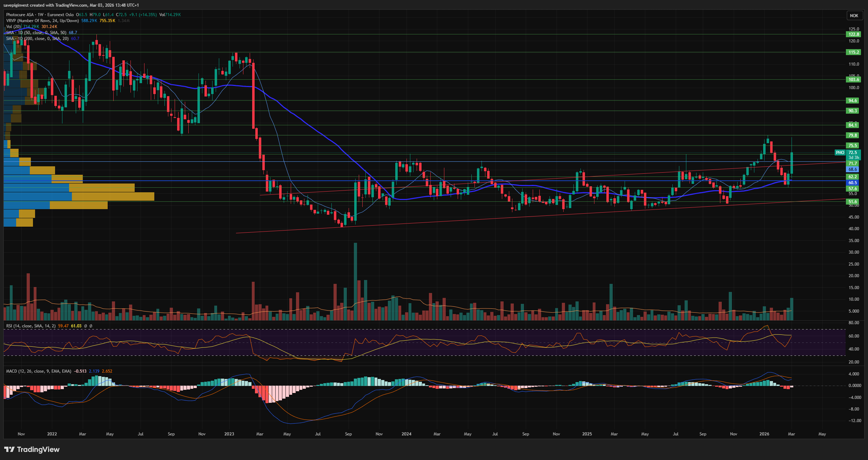Screen dimensions: 868x460
Task: Click the TradingView logo at bottom left
Action: coord(32,449)
